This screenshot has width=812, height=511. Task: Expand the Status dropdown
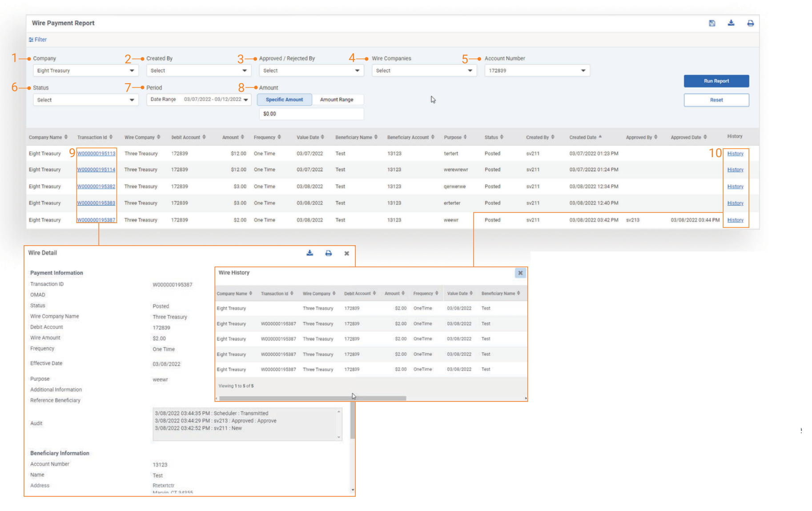[85, 100]
